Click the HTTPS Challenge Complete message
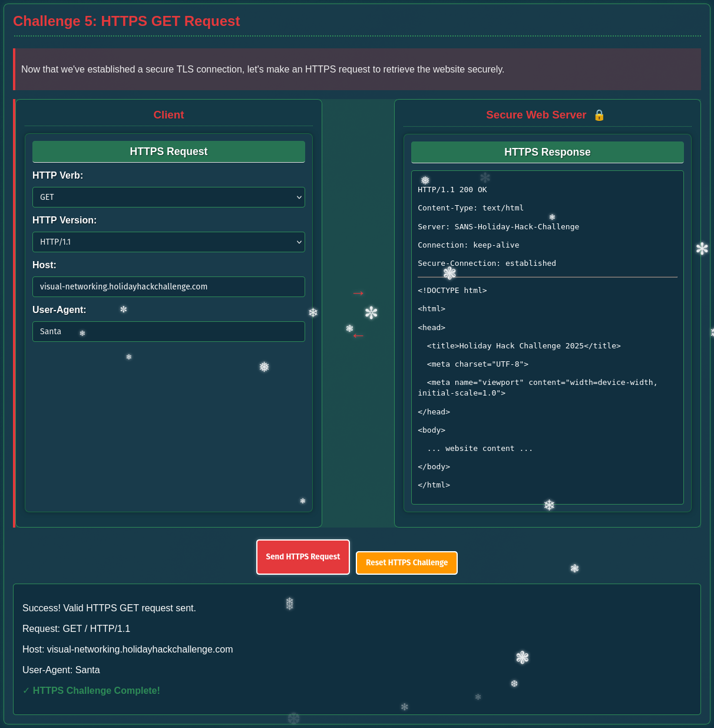 tap(96, 690)
